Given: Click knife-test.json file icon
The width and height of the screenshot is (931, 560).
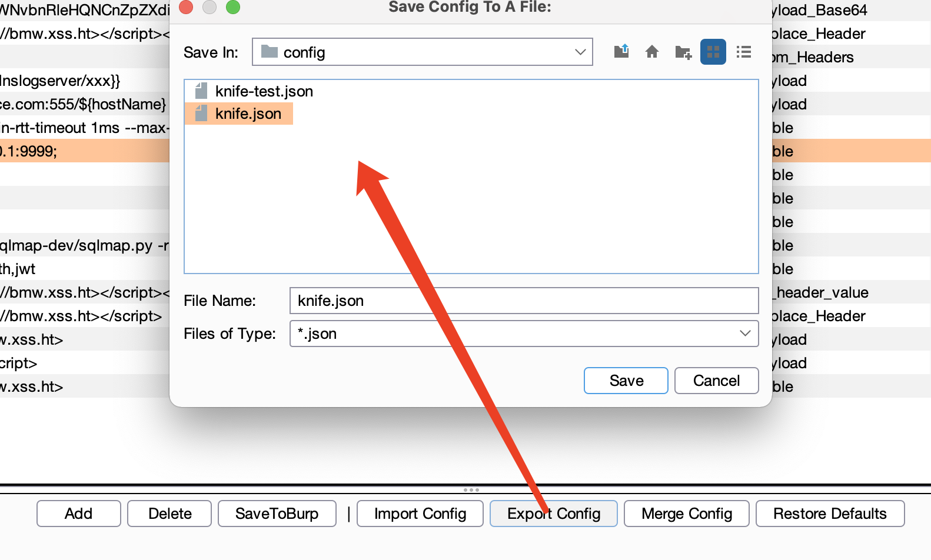Looking at the screenshot, I should 201,91.
